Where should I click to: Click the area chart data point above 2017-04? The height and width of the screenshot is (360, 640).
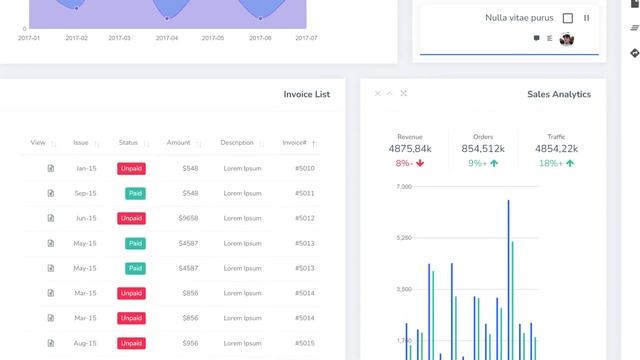167,18
